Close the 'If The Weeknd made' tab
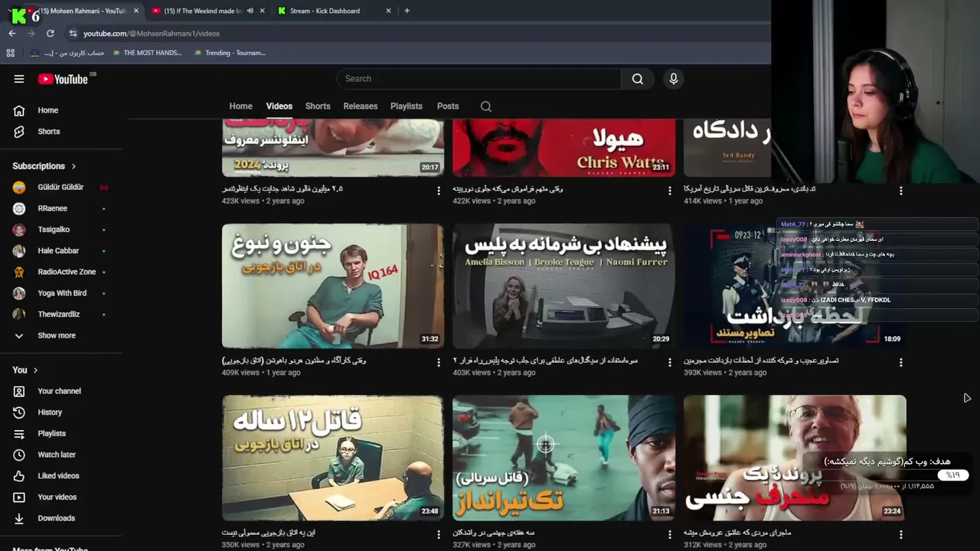980x551 pixels. 263,11
